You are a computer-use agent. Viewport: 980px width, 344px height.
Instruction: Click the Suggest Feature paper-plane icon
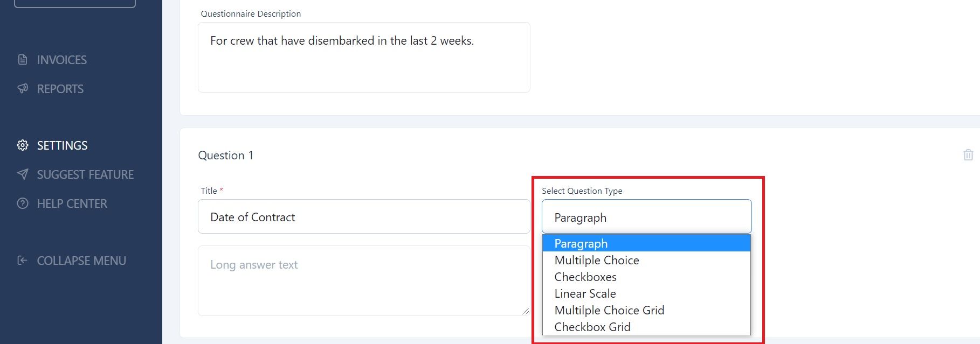pyautogui.click(x=23, y=174)
